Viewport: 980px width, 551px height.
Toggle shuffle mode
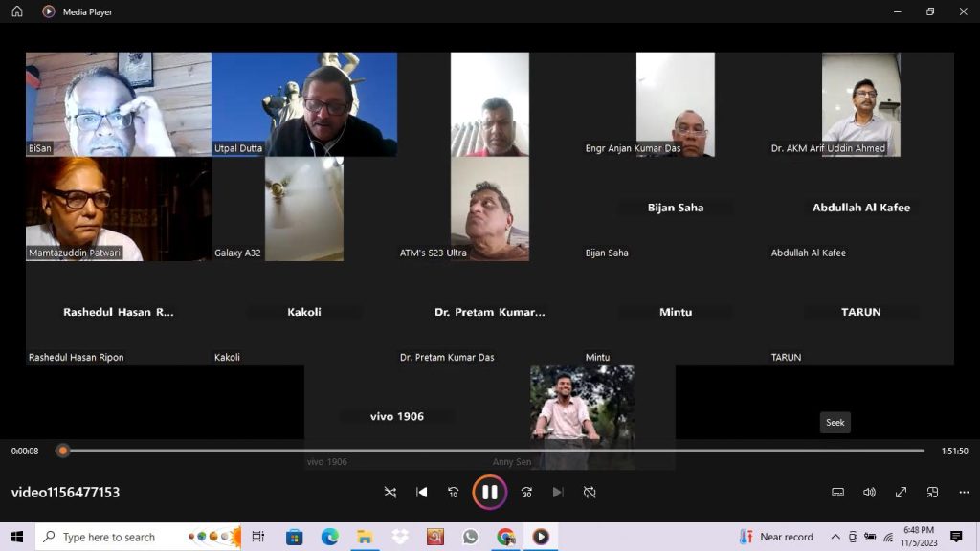(x=390, y=492)
